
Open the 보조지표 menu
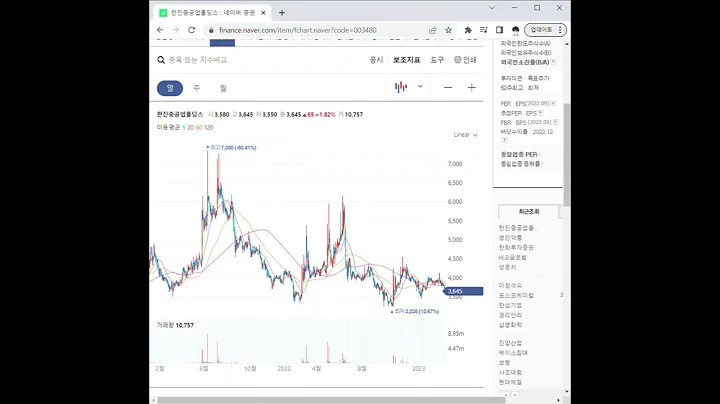(406, 60)
